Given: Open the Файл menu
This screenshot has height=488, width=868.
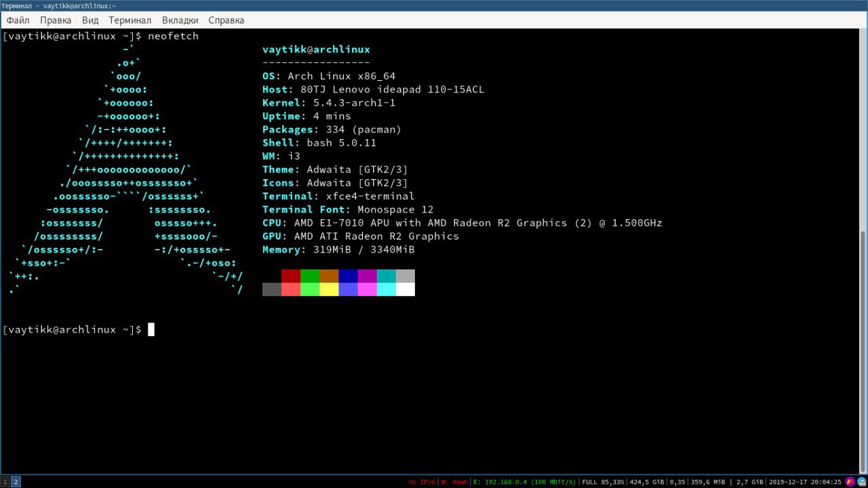Looking at the screenshot, I should (18, 20).
